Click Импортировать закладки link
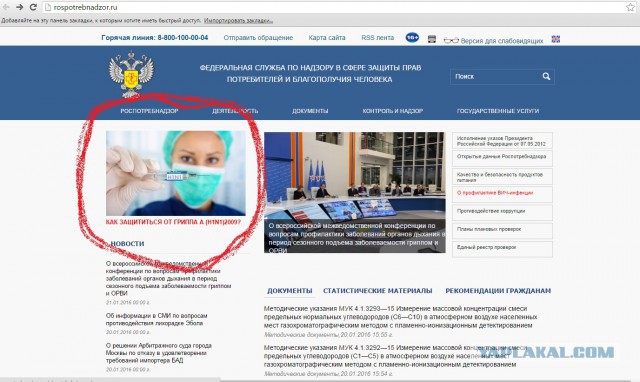Image resolution: width=640 pixels, height=382 pixels. coord(238,20)
